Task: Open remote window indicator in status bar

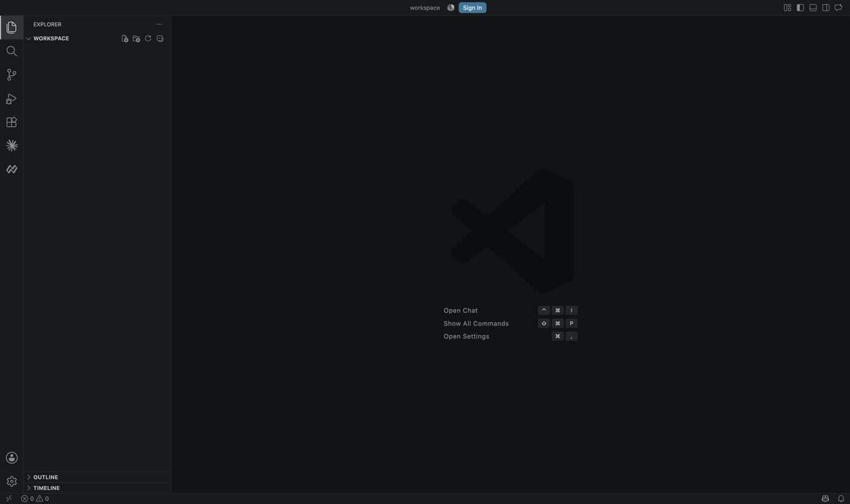Action: pos(8,499)
